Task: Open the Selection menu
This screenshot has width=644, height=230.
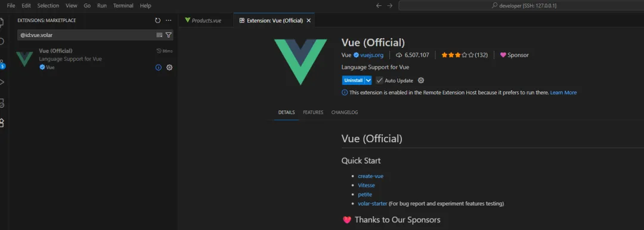Action: [x=48, y=6]
